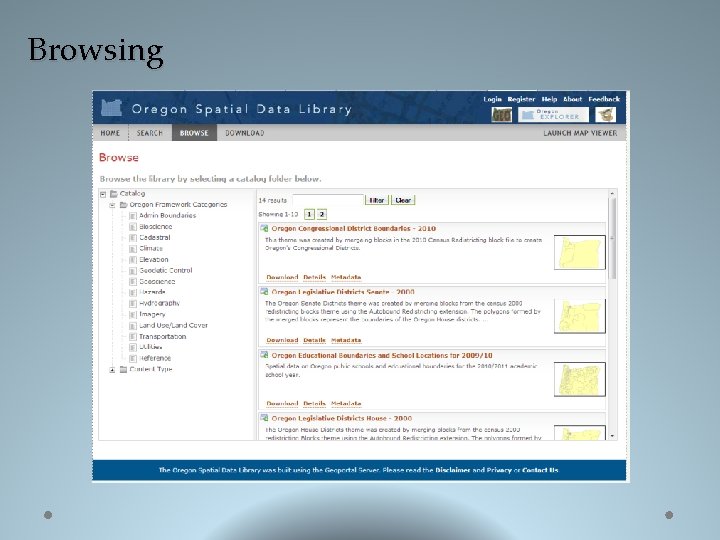Screen dimensions: 720x540
Task: Click the Oregon Framework Categories folder icon
Action: click(x=124, y=205)
